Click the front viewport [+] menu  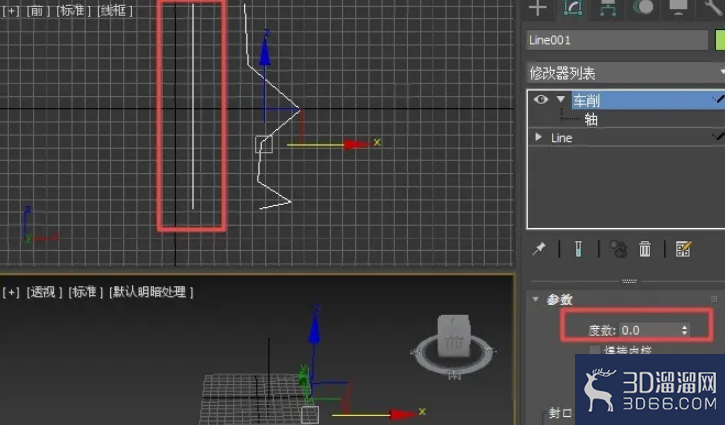click(x=11, y=11)
